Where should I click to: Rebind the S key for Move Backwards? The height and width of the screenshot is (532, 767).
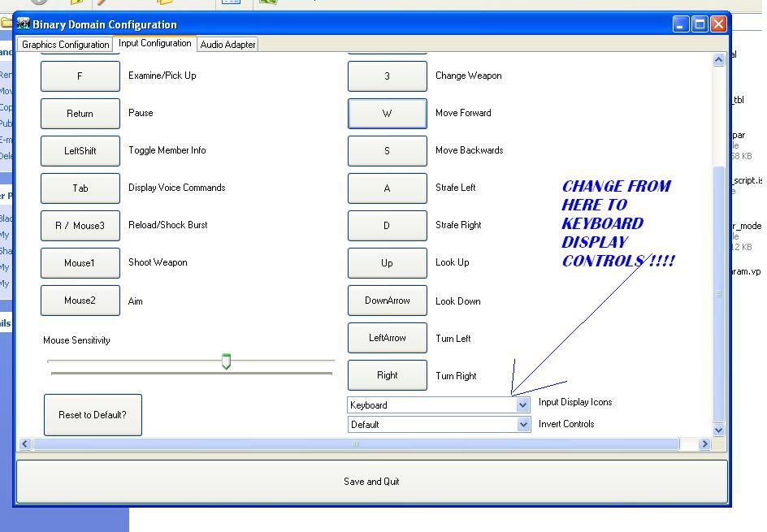(x=388, y=151)
